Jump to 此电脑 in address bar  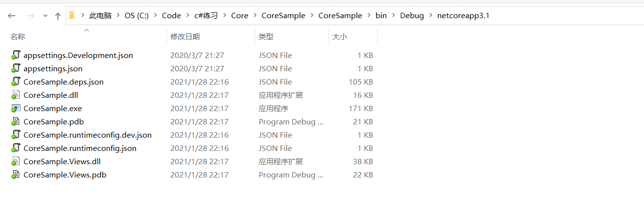100,16
